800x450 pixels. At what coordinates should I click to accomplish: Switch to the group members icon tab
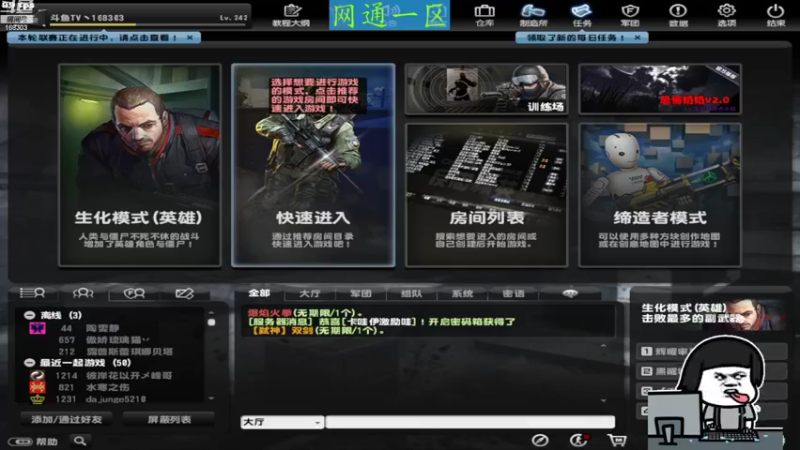click(83, 293)
